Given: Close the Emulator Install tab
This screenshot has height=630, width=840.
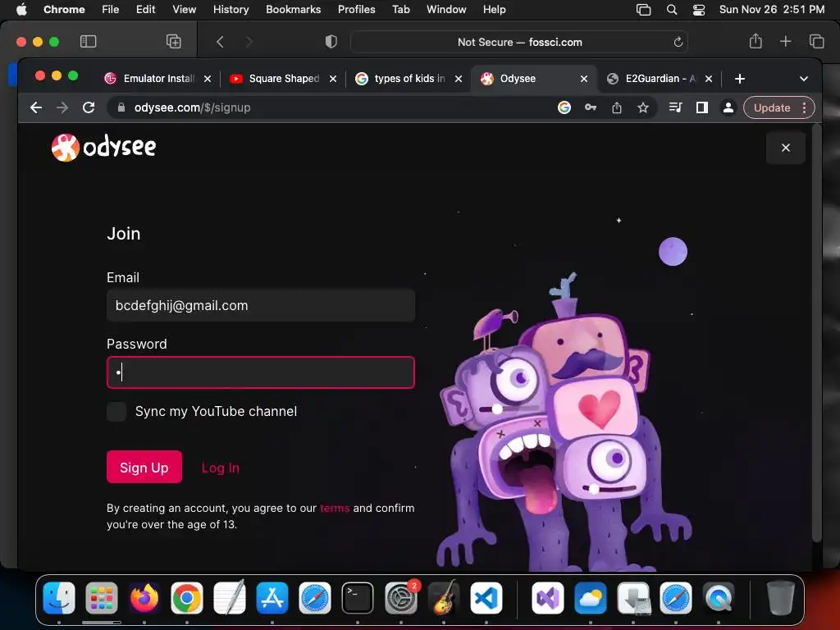Looking at the screenshot, I should [208, 79].
